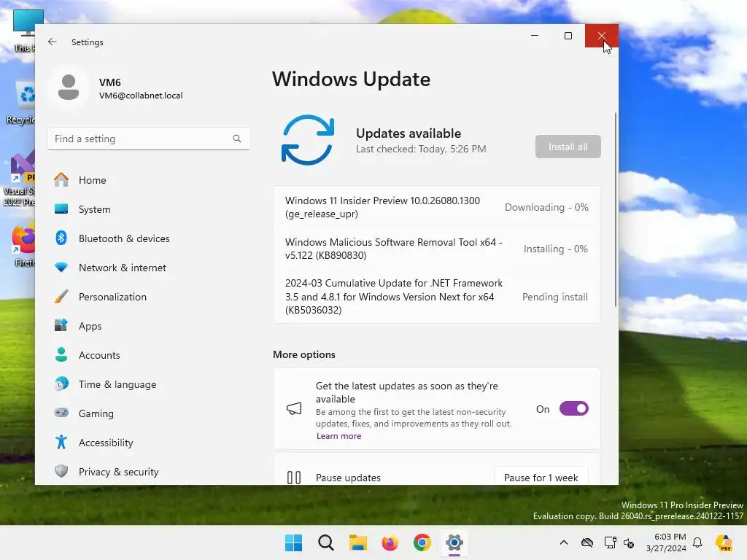Open taskbar Search
747x560 pixels.
point(326,542)
